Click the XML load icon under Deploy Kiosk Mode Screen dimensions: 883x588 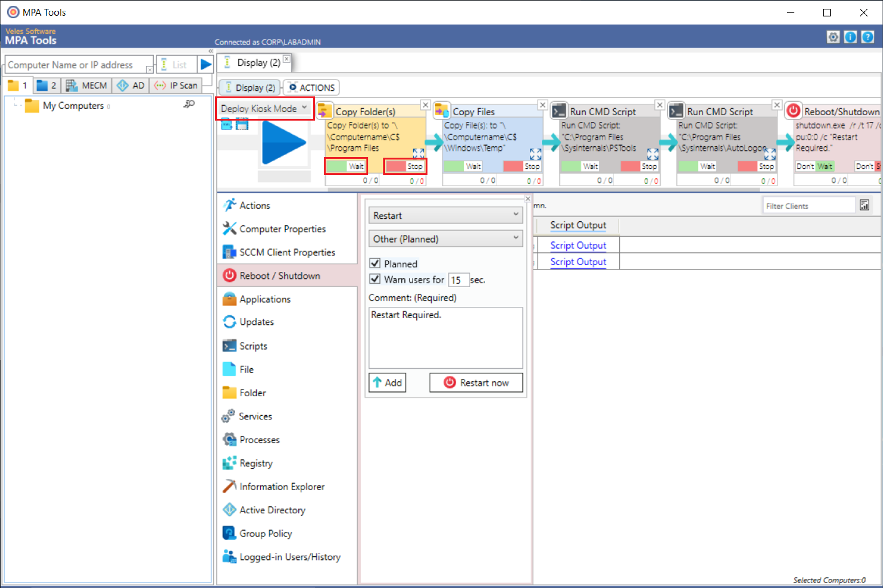[x=226, y=124]
